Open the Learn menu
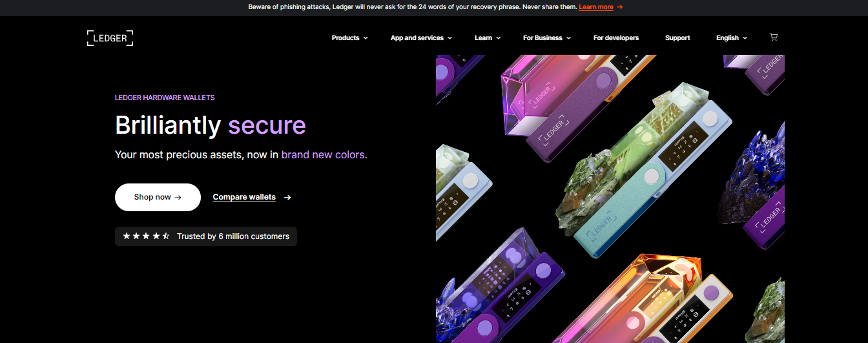This screenshot has height=343, width=868. pyautogui.click(x=483, y=38)
